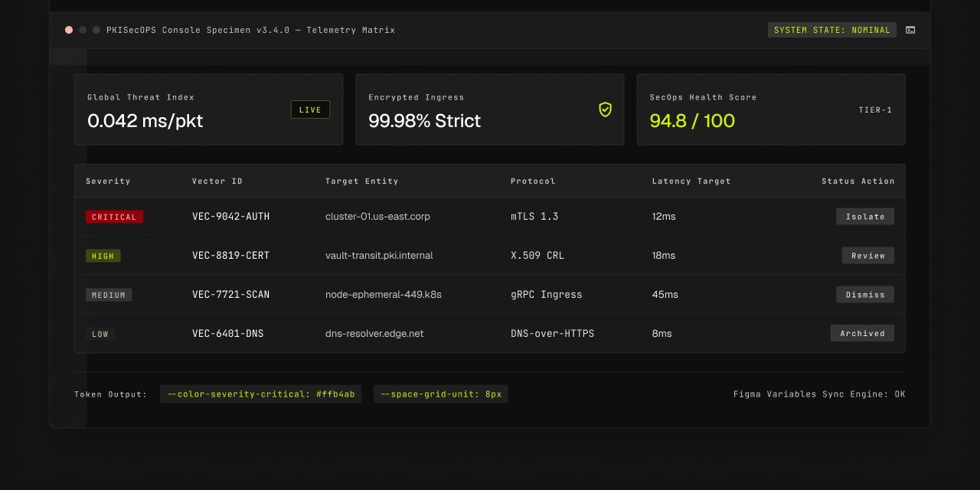Click the Vector ID column header
The image size is (980, 490).
point(217,181)
